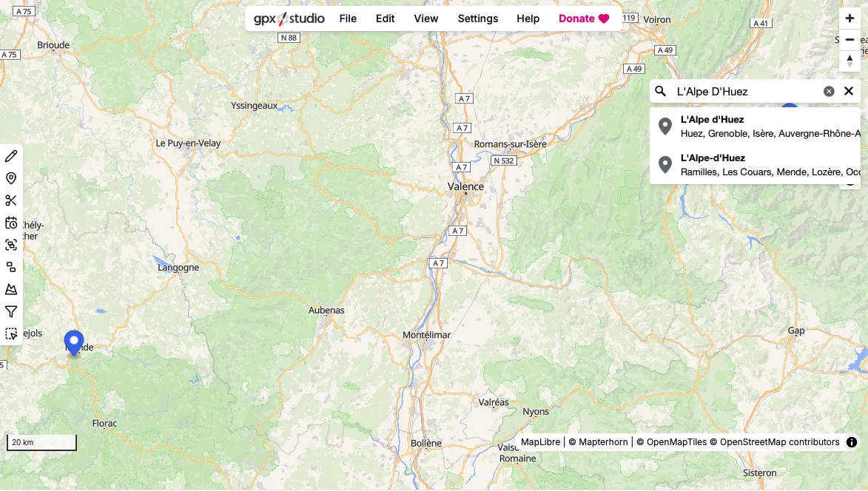Open the extract tool icon
The height and width of the screenshot is (491, 868).
pos(11,267)
